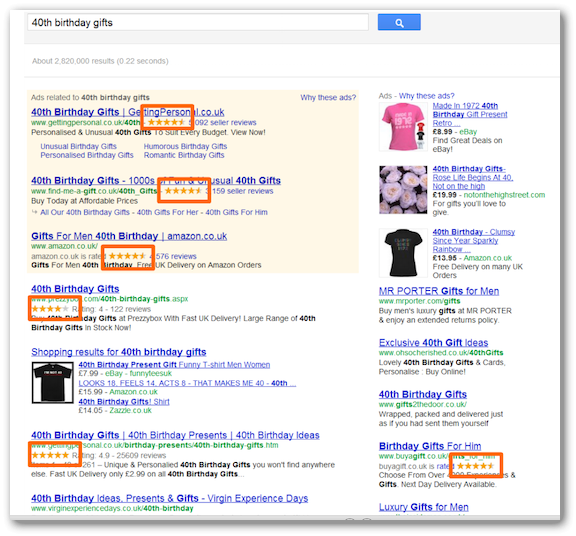
Task: Open the 40th Gifts For Her sitelink
Action: click(x=168, y=212)
